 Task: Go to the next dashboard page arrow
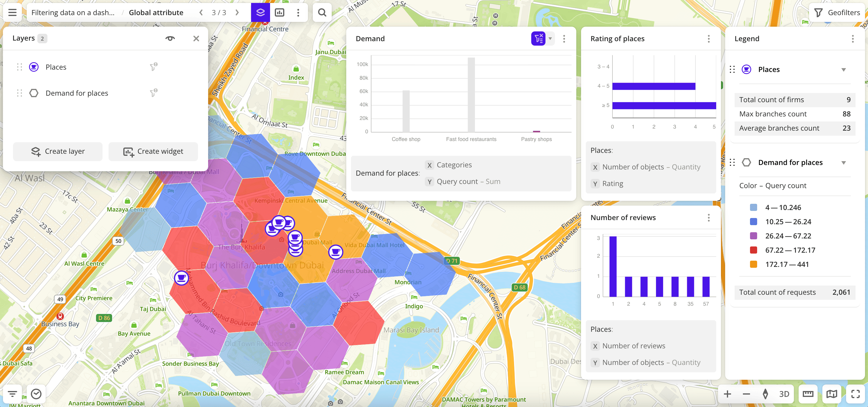pos(237,12)
